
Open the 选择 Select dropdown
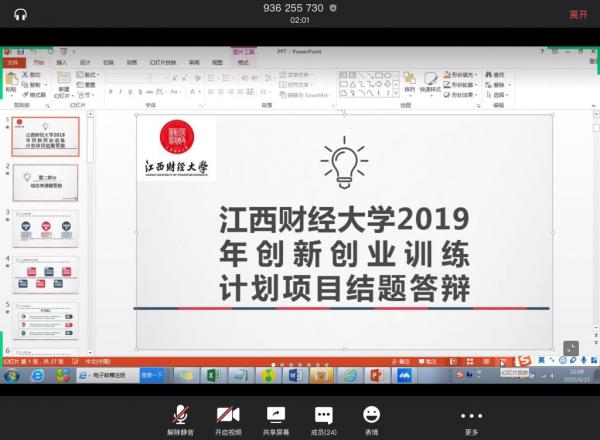(x=497, y=95)
